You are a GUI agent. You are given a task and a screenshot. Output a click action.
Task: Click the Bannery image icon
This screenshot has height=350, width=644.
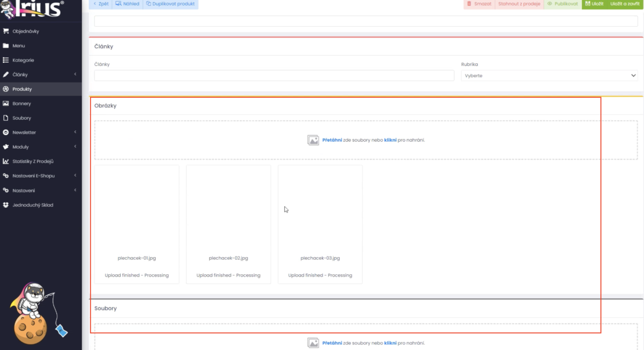tap(6, 104)
